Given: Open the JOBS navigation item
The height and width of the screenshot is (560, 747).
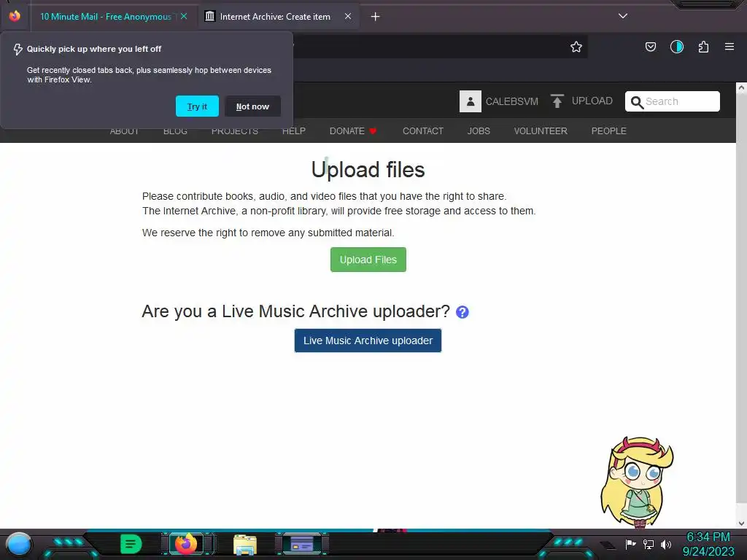Looking at the screenshot, I should [479, 131].
